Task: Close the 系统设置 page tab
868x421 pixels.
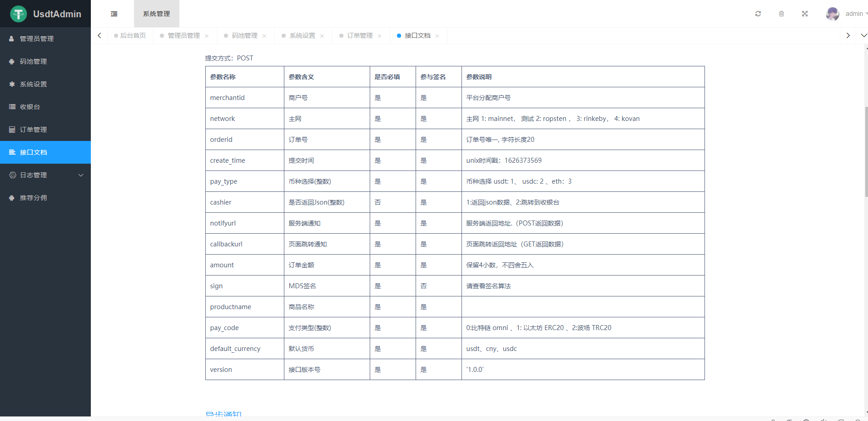Action: [322, 36]
